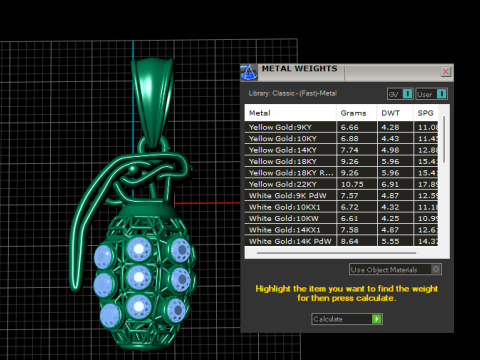The height and width of the screenshot is (360, 480).
Task: Click the Calculate button
Action: [x=347, y=319]
